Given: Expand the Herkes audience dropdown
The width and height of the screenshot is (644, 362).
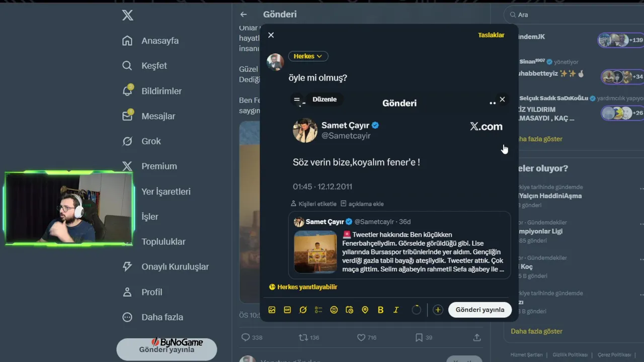Looking at the screenshot, I should 308,56.
